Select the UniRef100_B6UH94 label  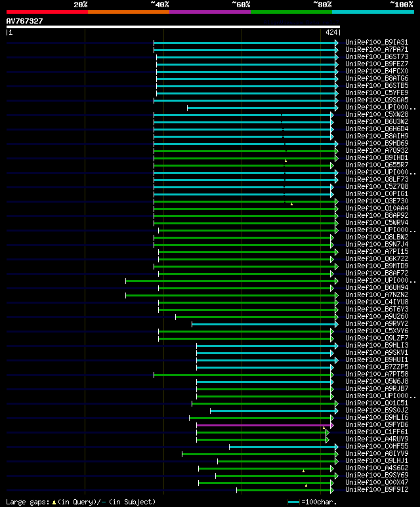(x=377, y=287)
